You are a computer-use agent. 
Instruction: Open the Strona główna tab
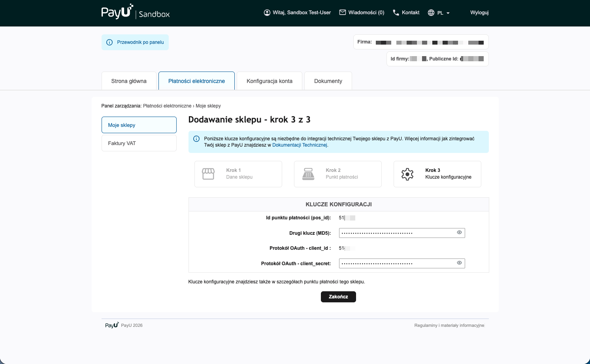coord(129,81)
